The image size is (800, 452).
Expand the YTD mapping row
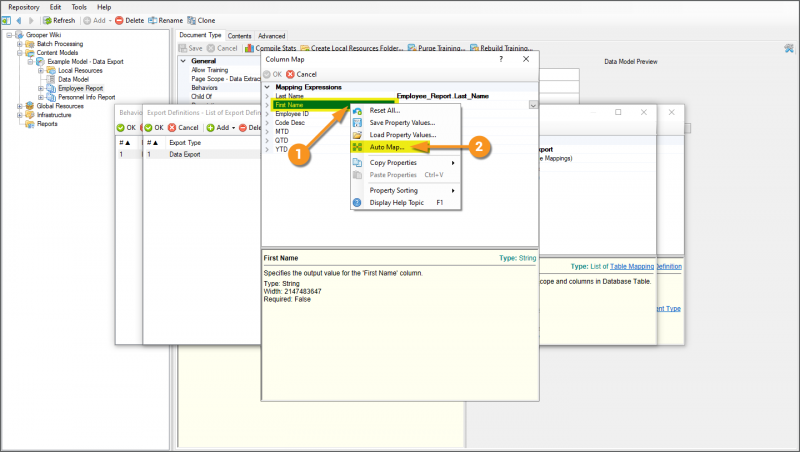[x=267, y=149]
